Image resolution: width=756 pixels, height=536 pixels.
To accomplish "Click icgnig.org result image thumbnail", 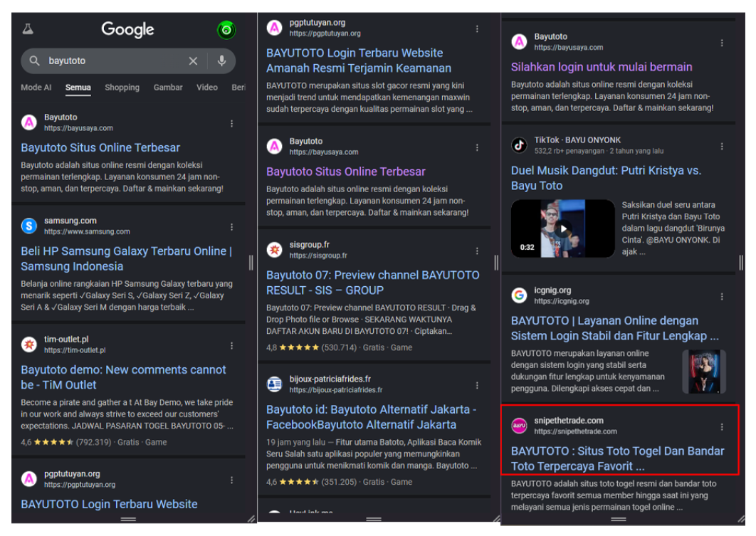I will tap(703, 371).
